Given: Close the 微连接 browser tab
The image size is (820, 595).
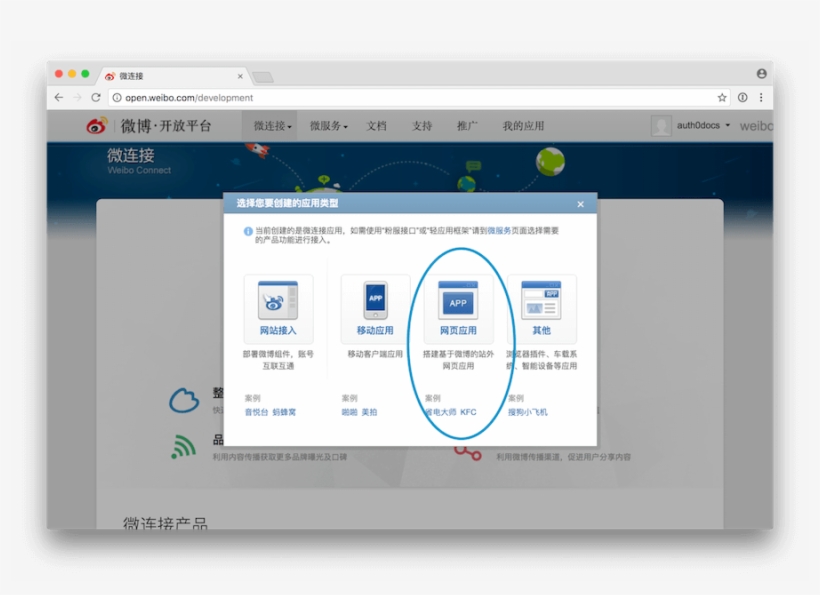Looking at the screenshot, I should [x=240, y=76].
